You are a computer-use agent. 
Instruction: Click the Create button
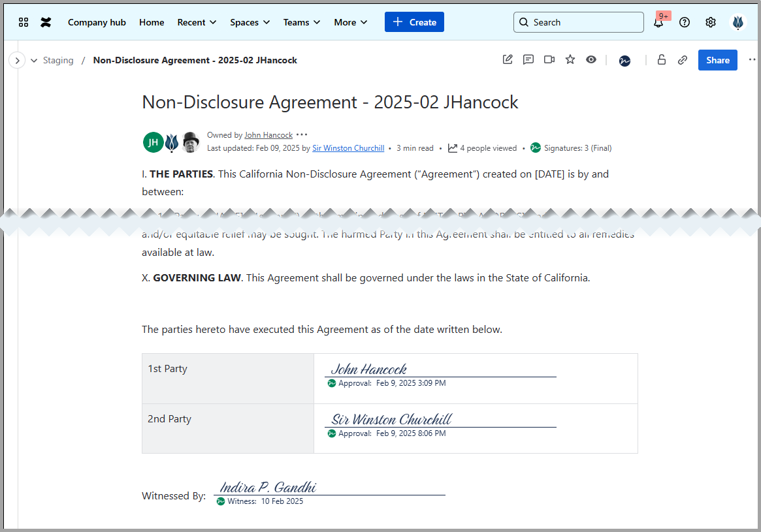click(414, 22)
